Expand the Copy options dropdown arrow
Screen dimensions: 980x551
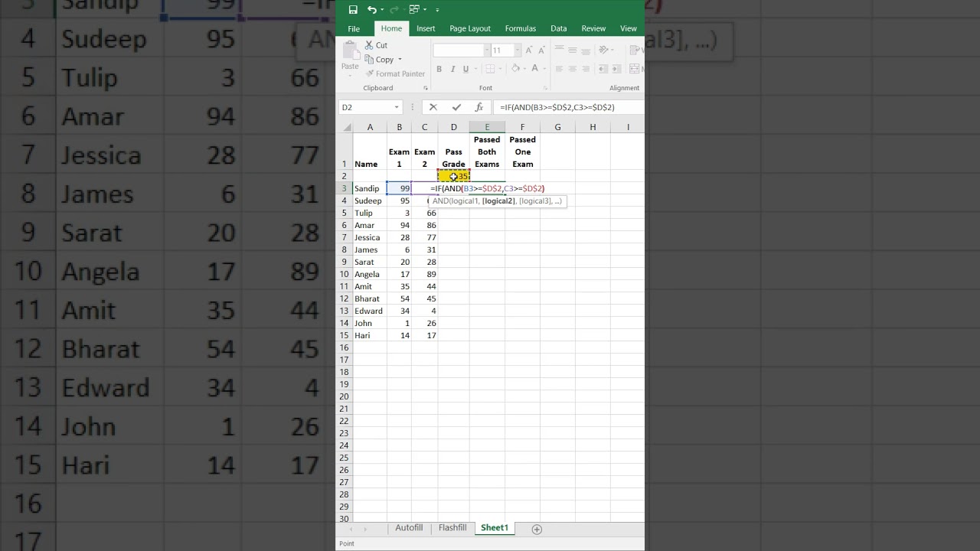click(400, 60)
